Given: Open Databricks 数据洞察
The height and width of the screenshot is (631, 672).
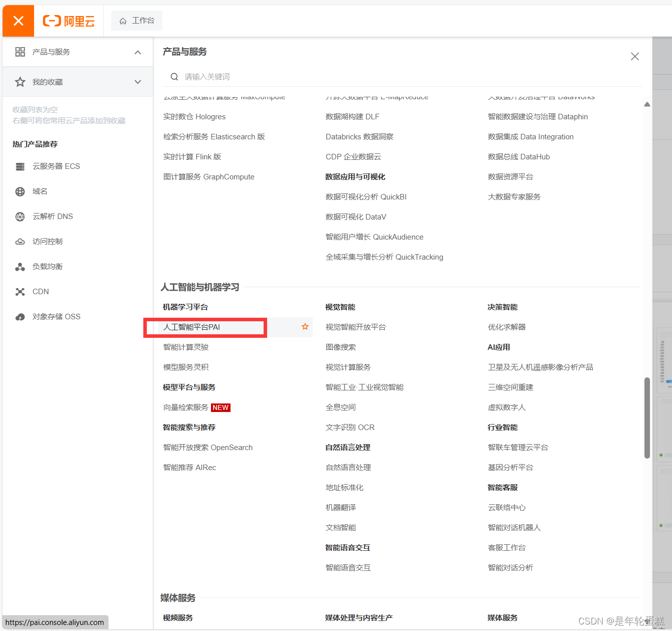Looking at the screenshot, I should (359, 137).
